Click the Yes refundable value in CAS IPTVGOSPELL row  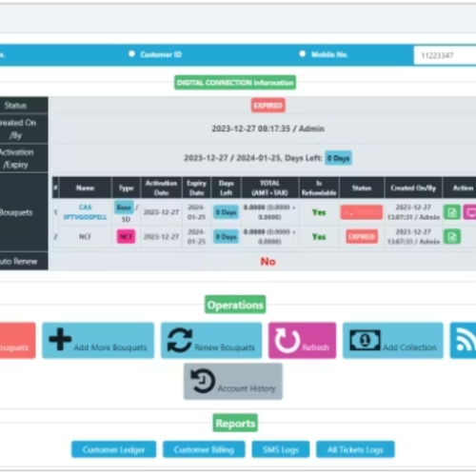(319, 212)
